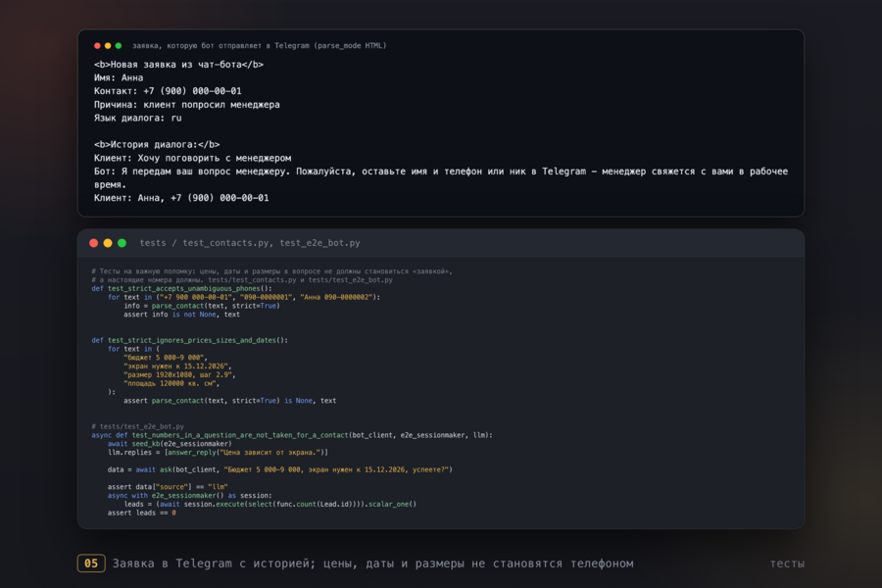Click "def test_strict_accepts_unambiguous_phones():"
882x588 pixels.
tap(181, 289)
